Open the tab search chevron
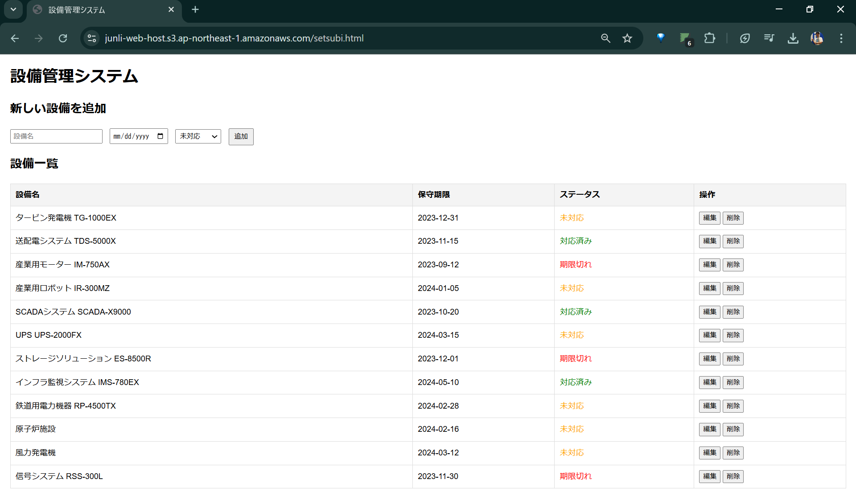 coord(13,9)
